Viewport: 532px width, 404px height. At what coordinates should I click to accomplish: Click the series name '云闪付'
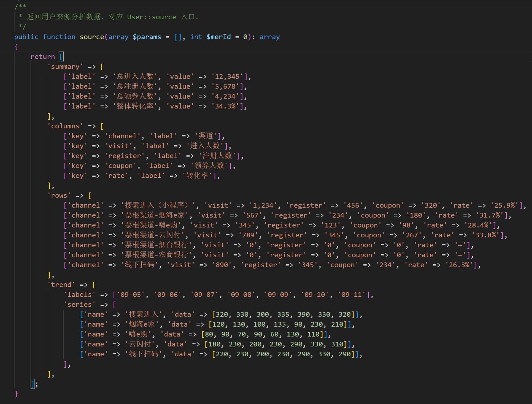140,344
